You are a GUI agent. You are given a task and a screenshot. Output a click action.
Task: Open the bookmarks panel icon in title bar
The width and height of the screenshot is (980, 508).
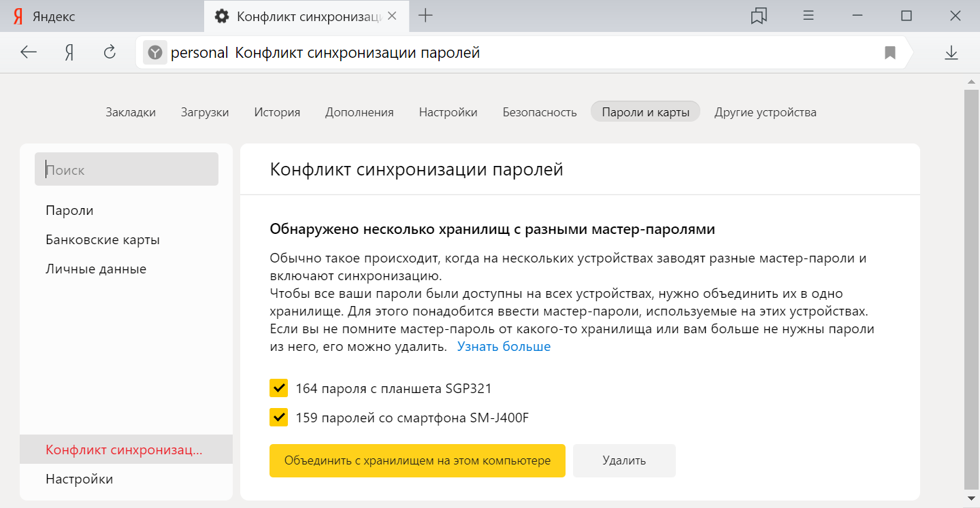point(759,16)
